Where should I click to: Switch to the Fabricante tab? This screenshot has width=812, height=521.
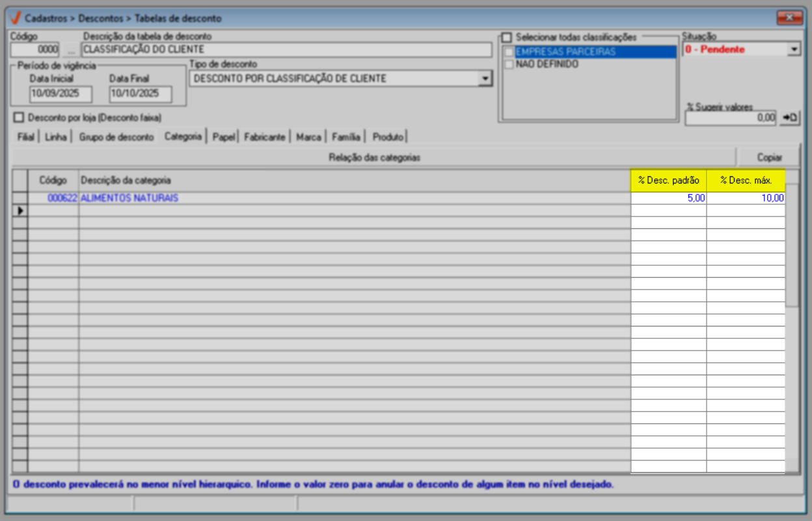click(x=265, y=137)
